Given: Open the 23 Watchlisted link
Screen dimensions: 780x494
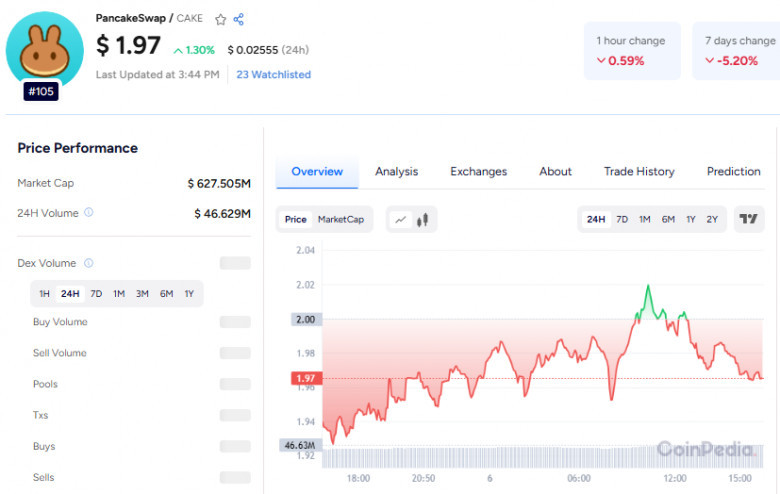Looking at the screenshot, I should pos(274,75).
